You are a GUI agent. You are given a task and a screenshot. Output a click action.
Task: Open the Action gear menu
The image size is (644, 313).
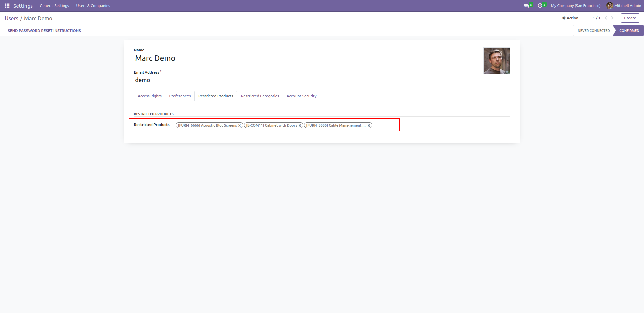coord(570,18)
